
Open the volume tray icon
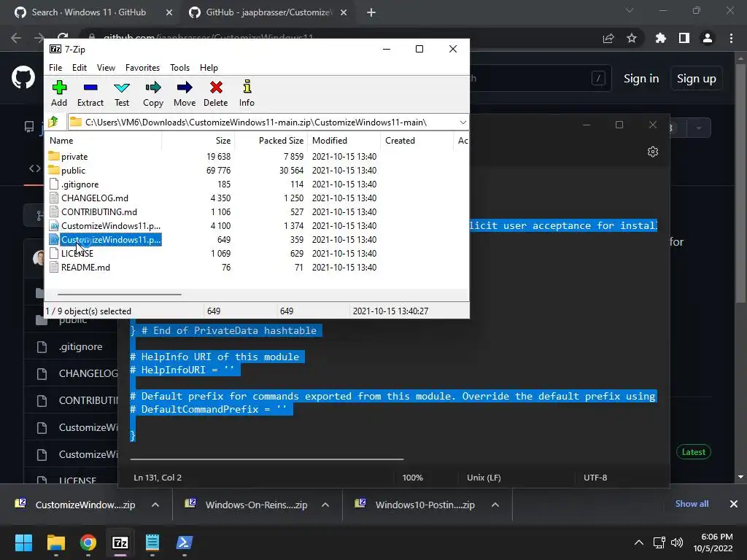click(x=676, y=542)
